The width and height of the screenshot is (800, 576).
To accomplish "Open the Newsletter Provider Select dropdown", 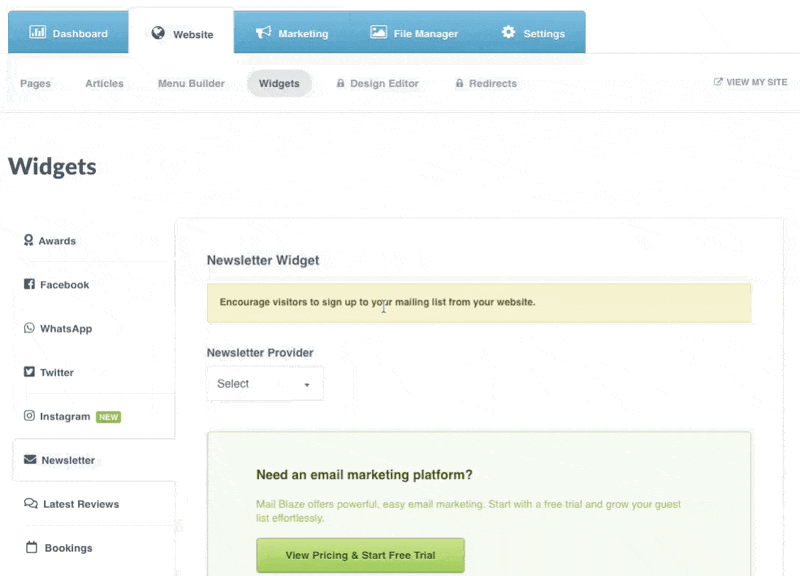I will point(264,384).
